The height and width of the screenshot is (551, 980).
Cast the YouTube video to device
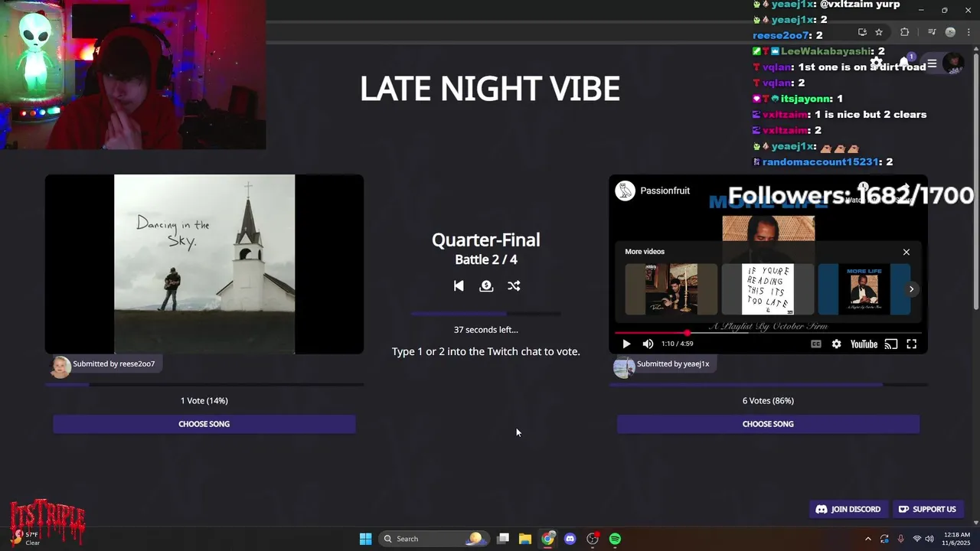890,344
